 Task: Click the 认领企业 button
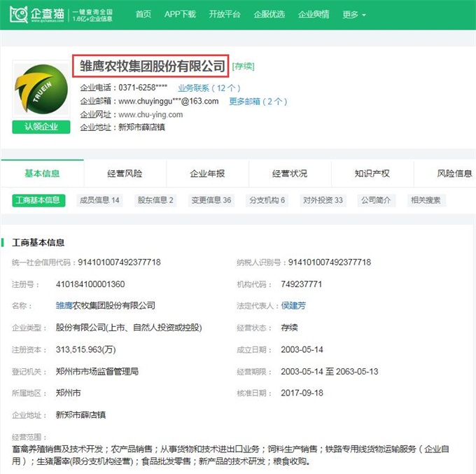pyautogui.click(x=41, y=127)
